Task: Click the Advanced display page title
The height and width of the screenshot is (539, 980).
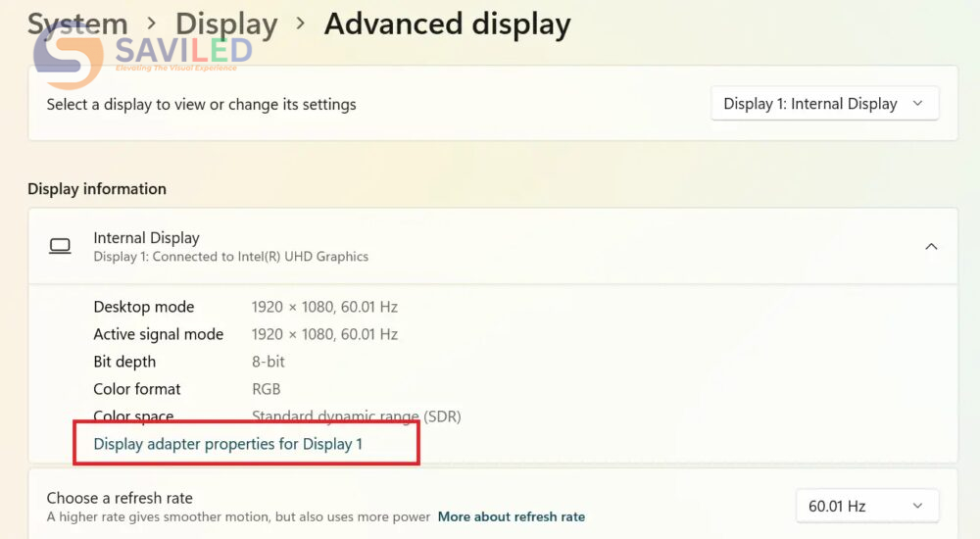Action: click(x=448, y=24)
